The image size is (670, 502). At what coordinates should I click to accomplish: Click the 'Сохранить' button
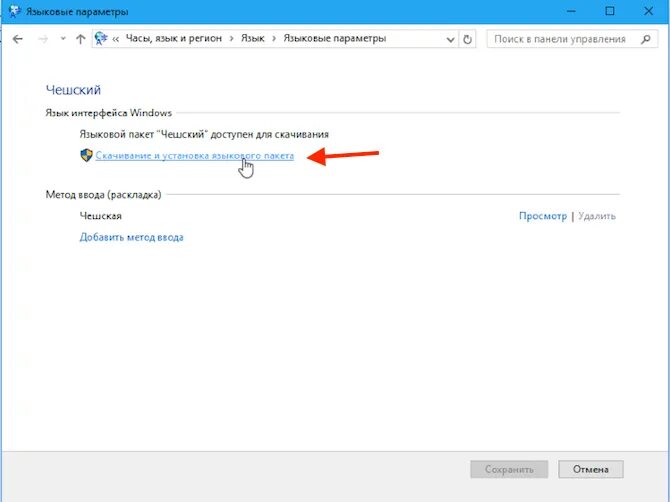tap(509, 469)
